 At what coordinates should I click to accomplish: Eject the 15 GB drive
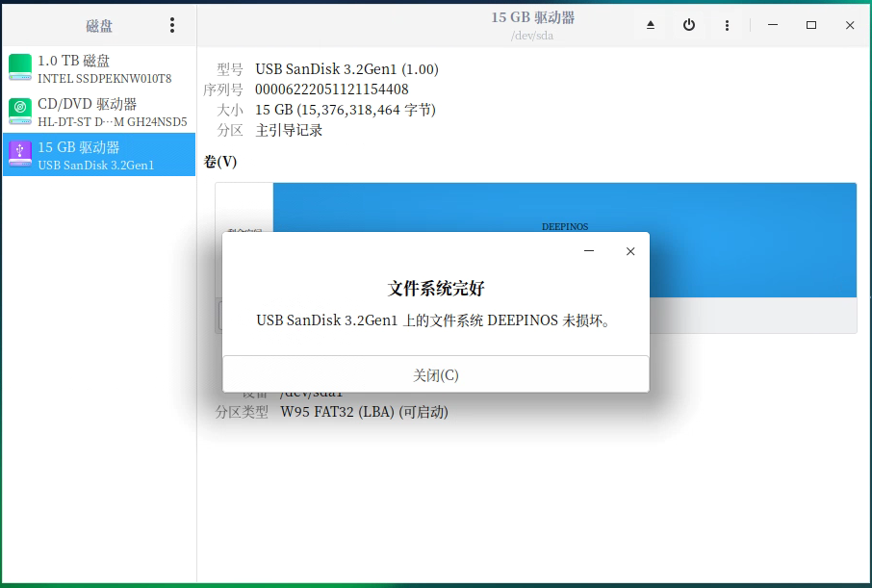651,25
